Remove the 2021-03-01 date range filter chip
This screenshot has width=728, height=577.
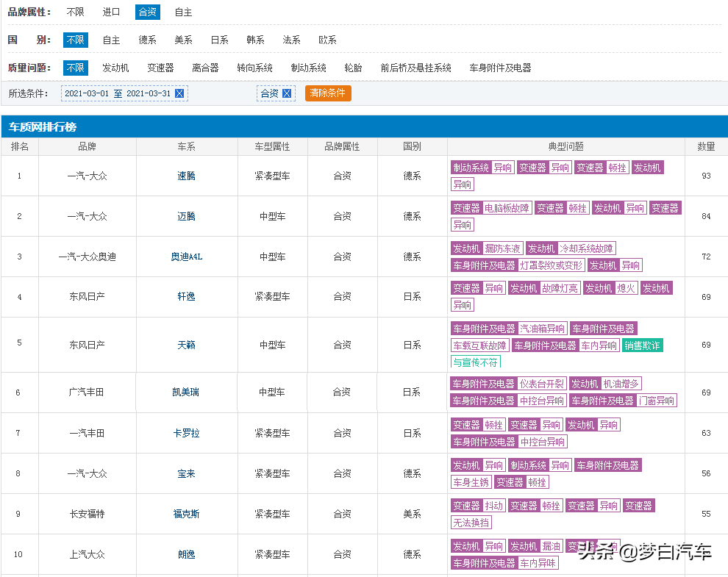click(x=179, y=93)
